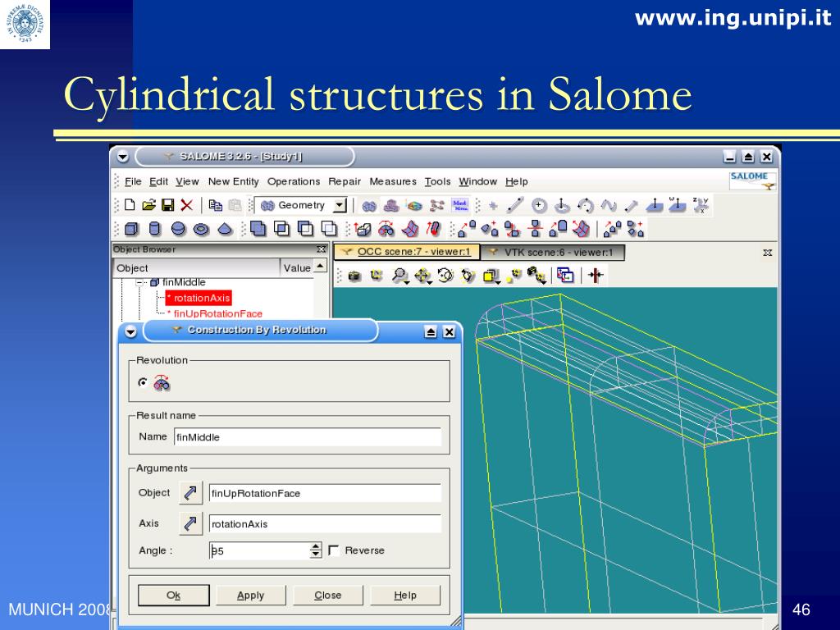Click the Apply button
The height and width of the screenshot is (630, 840).
click(x=251, y=596)
